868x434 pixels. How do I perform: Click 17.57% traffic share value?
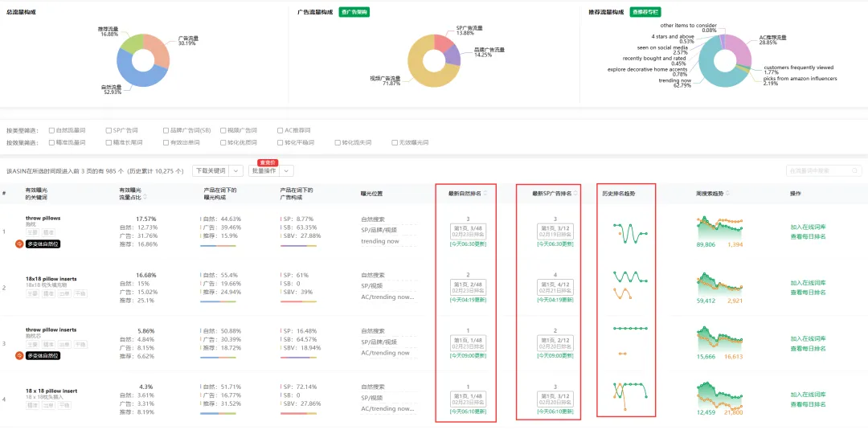click(146, 219)
